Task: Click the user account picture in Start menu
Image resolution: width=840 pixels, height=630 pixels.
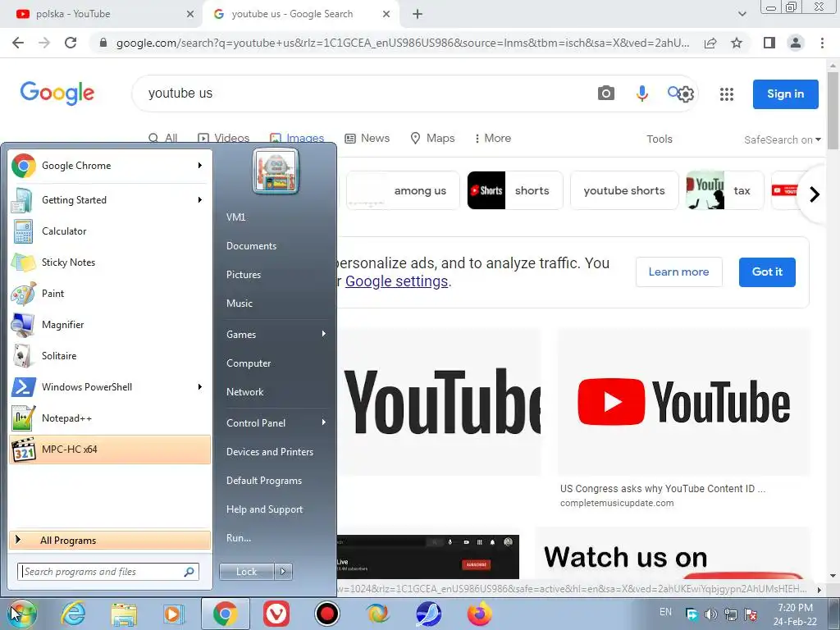Action: coord(276,171)
